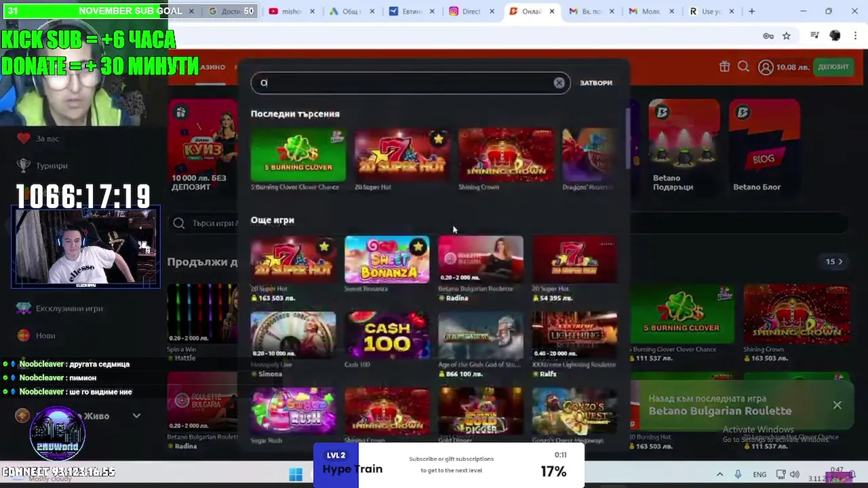Open the browser media control icon
The height and width of the screenshot is (488, 868).
click(x=815, y=36)
